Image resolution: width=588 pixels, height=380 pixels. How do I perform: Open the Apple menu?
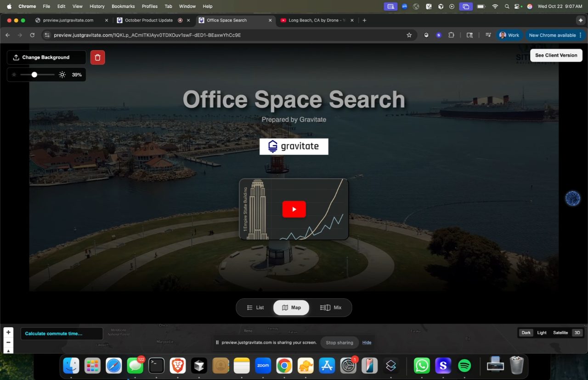point(9,6)
